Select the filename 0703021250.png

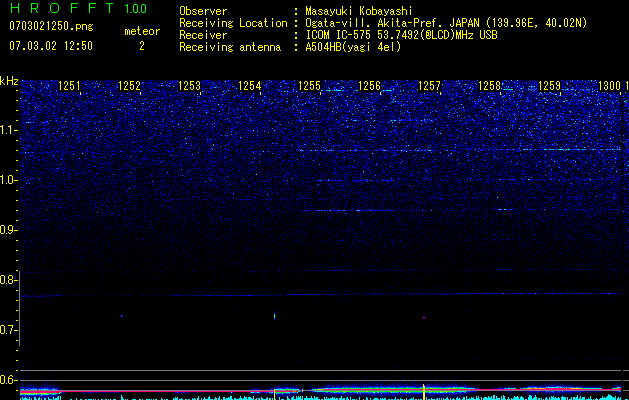tap(51, 26)
